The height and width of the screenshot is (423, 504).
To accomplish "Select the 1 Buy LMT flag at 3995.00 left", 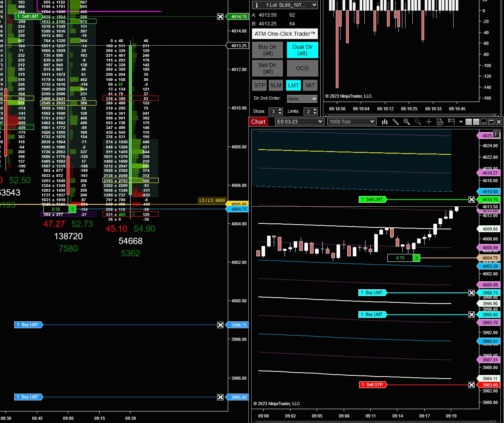I will click(x=28, y=397).
